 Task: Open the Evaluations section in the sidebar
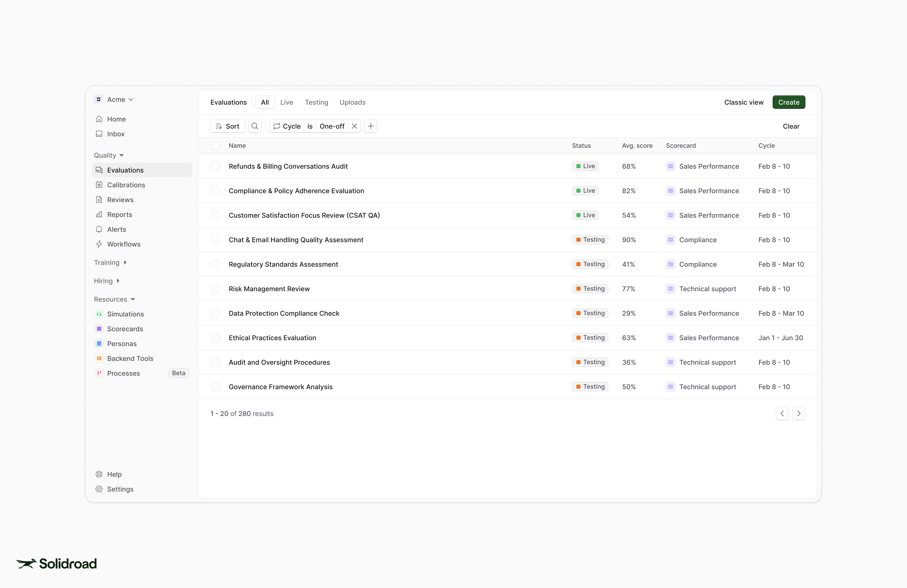pos(125,170)
